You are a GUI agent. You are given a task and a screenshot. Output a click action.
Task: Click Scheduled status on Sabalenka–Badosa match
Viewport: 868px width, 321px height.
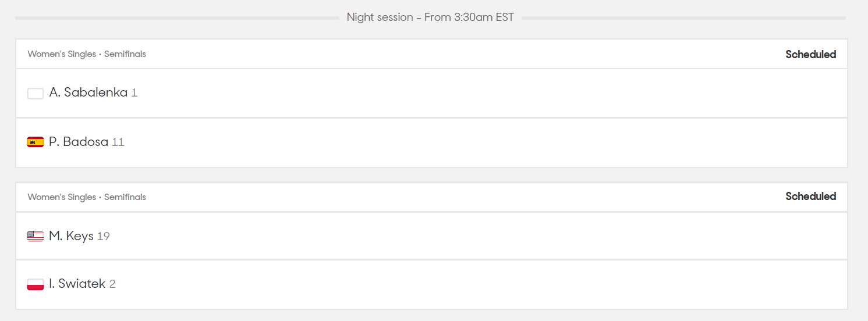tap(810, 54)
